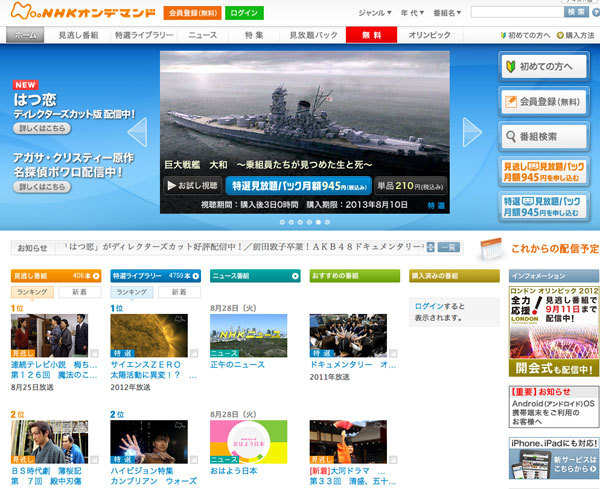The width and height of the screenshot is (600, 489).
Task: Expand the ジャンル dropdown
Action: coord(376,14)
